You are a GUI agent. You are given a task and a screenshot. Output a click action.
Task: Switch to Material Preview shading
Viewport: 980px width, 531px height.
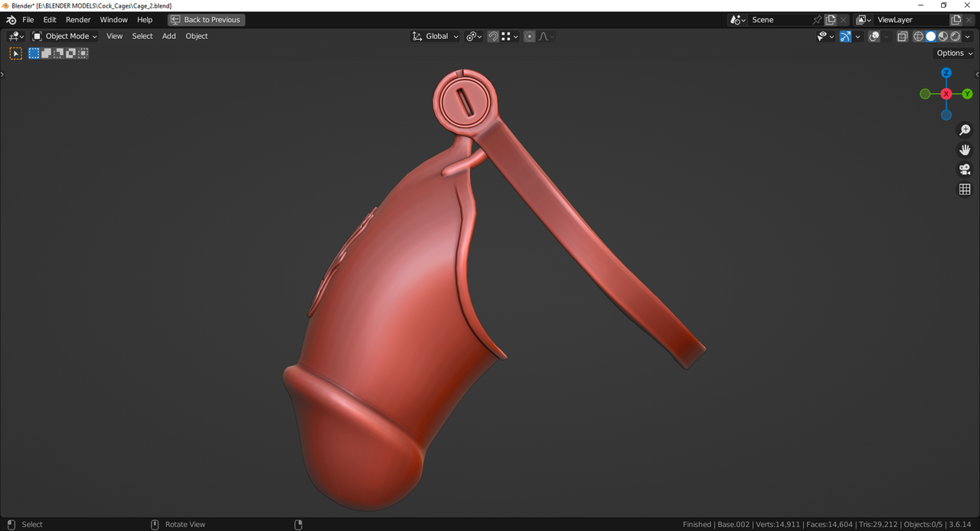pos(943,36)
